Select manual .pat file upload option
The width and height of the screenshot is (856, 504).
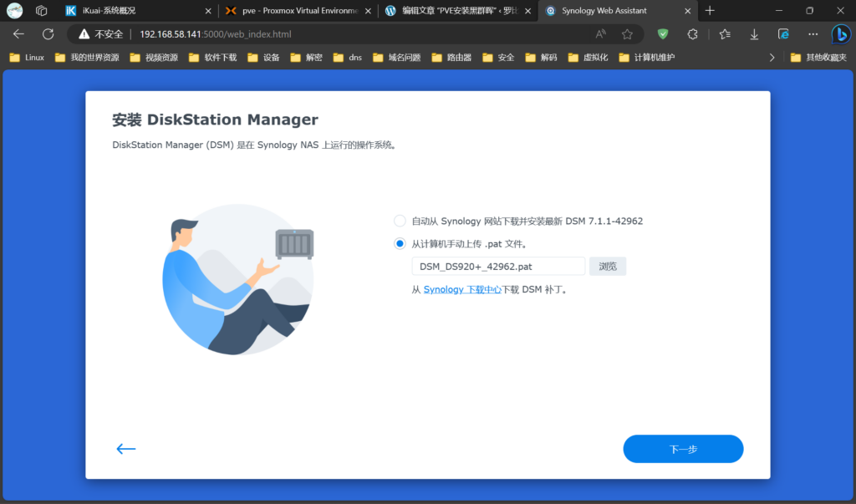pos(400,244)
